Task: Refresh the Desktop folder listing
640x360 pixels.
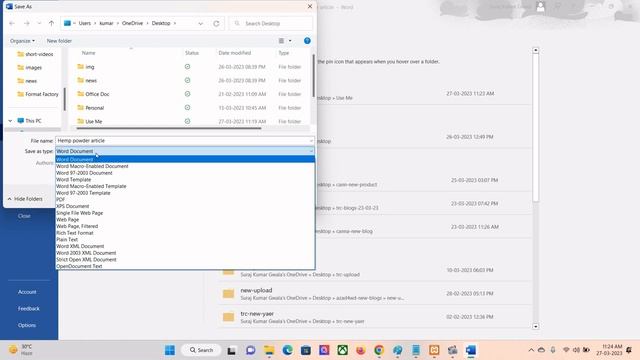Action: point(216,23)
